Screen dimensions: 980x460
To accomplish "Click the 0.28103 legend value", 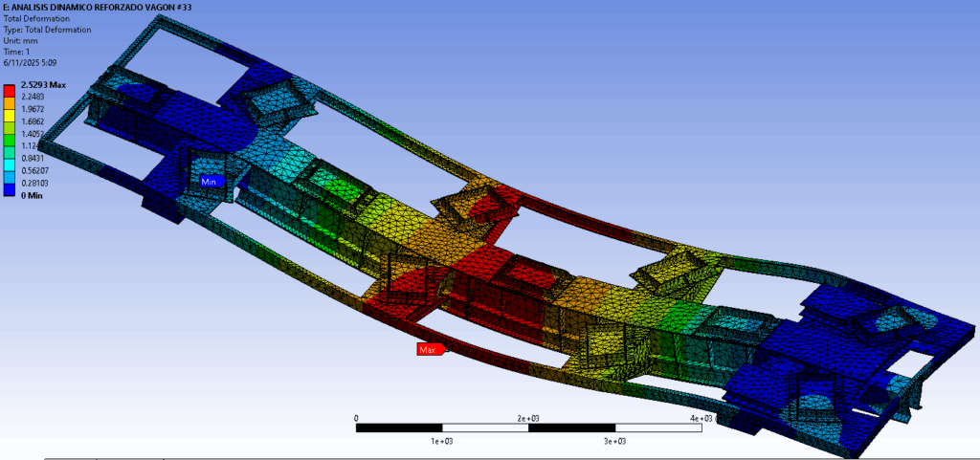I will tap(35, 183).
